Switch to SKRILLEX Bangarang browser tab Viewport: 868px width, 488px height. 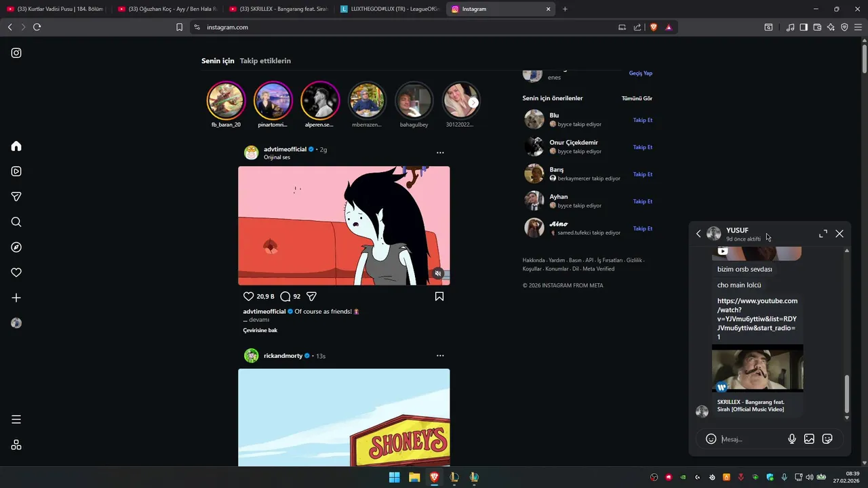[x=279, y=9]
